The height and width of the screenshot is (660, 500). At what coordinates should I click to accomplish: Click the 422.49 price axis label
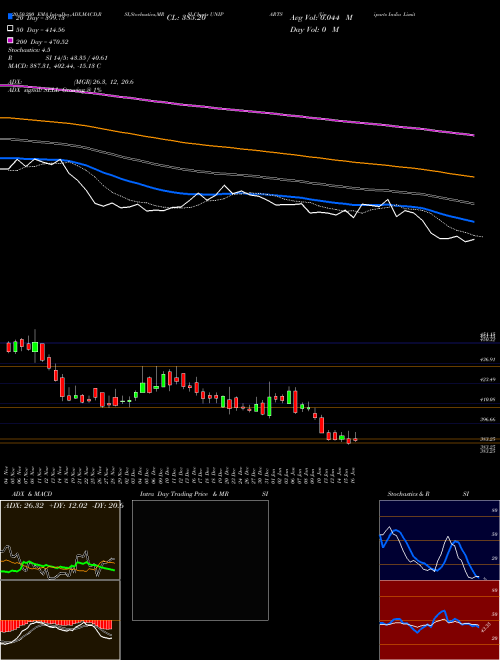point(487,379)
